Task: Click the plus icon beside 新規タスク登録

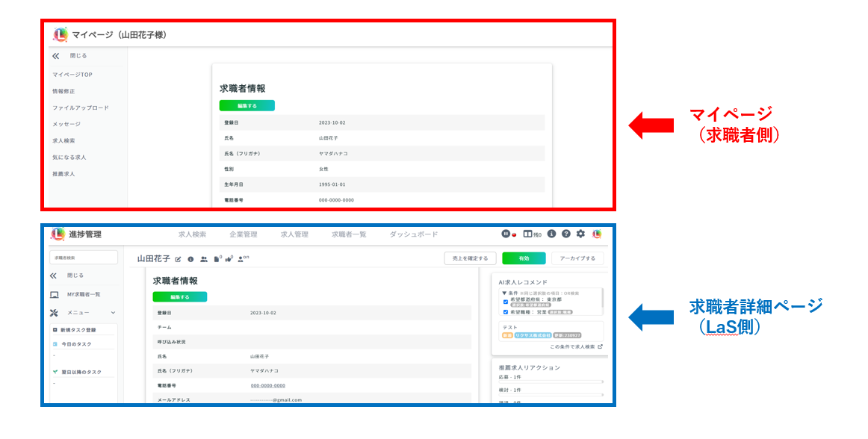Action: [55, 330]
